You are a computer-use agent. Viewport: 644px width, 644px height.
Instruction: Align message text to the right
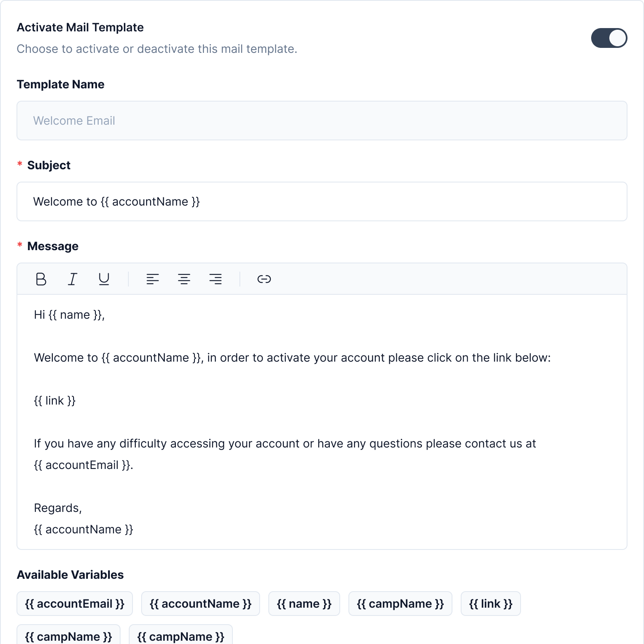215,279
